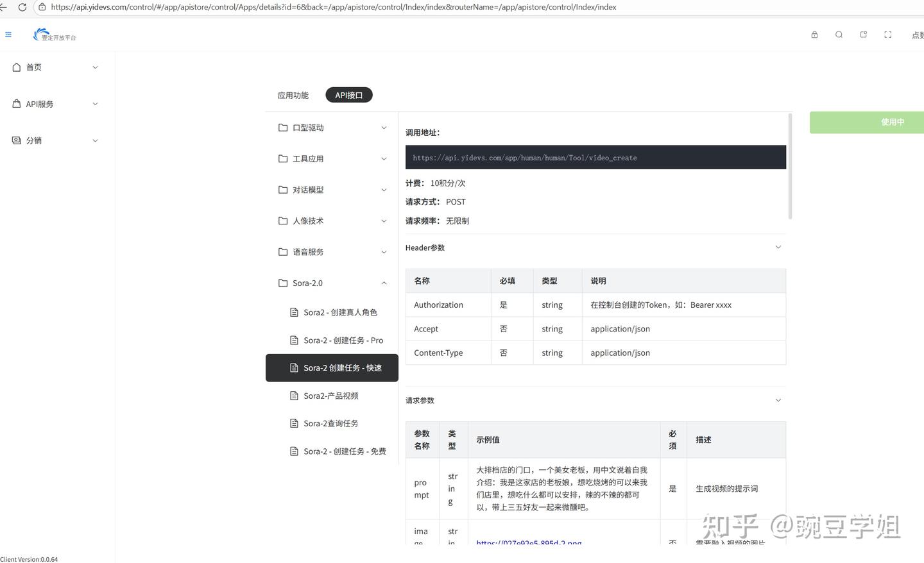This screenshot has width=924, height=563.
Task: Click the Client Version:0.0.64 status text
Action: [29, 559]
